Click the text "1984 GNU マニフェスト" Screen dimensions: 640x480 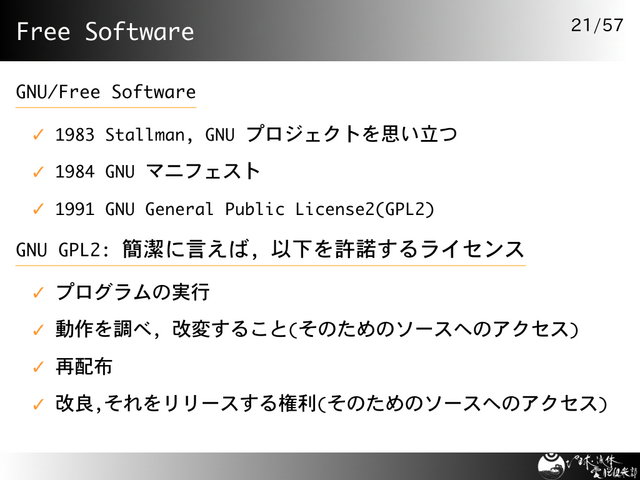pyautogui.click(x=158, y=172)
